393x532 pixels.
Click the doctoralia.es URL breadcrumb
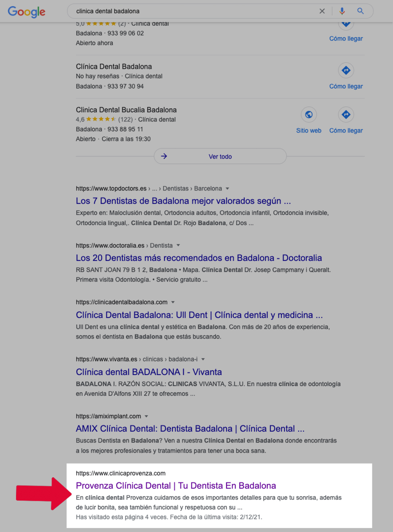coord(124,245)
